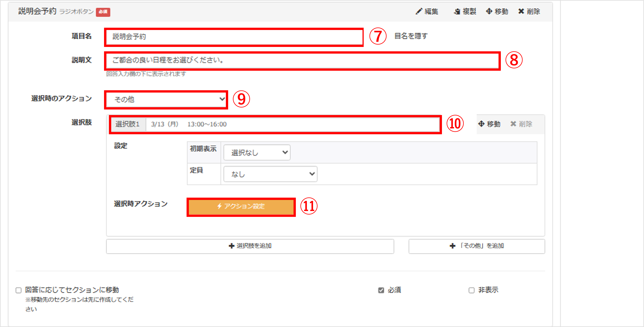Click the「その他」を追加 button
The width and height of the screenshot is (644, 327).
click(x=477, y=246)
